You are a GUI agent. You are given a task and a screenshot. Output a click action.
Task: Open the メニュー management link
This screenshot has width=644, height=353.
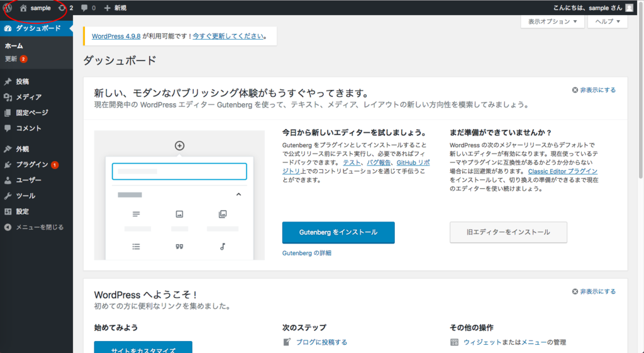click(534, 342)
